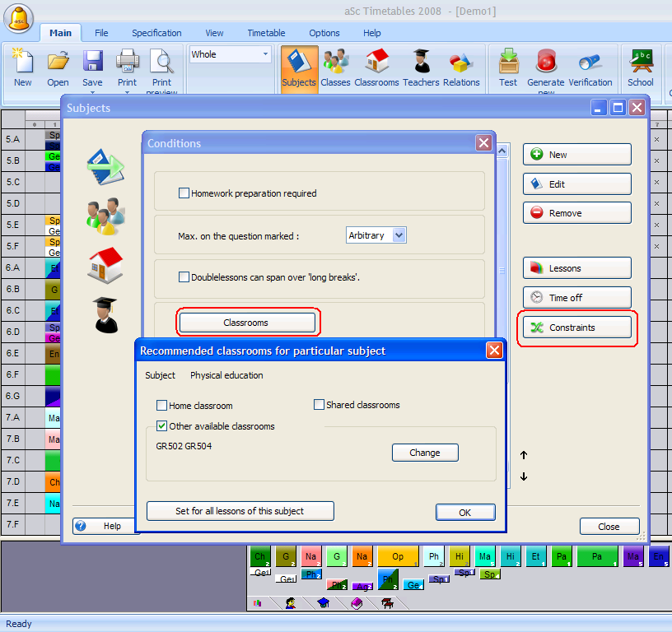Viewport: 672px width, 632px height.
Task: Open the School settings icon
Action: [x=640, y=67]
